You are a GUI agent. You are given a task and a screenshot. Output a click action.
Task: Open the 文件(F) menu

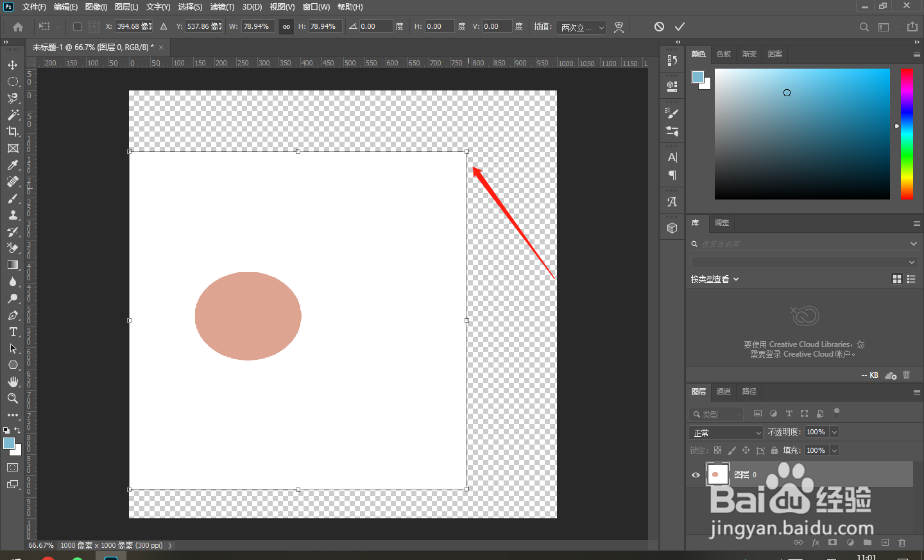34,7
